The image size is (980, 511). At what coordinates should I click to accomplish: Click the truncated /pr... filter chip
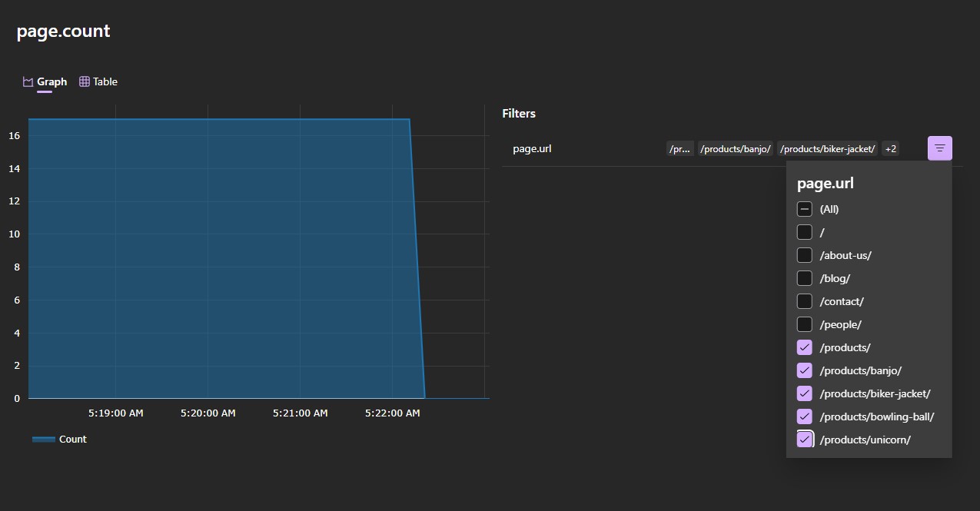point(679,149)
